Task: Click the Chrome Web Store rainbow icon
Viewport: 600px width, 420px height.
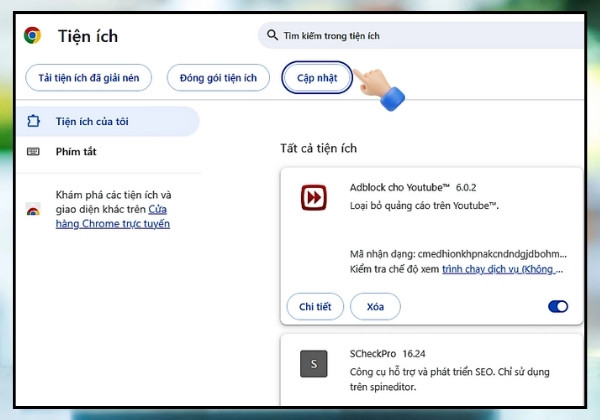Action: 33,209
